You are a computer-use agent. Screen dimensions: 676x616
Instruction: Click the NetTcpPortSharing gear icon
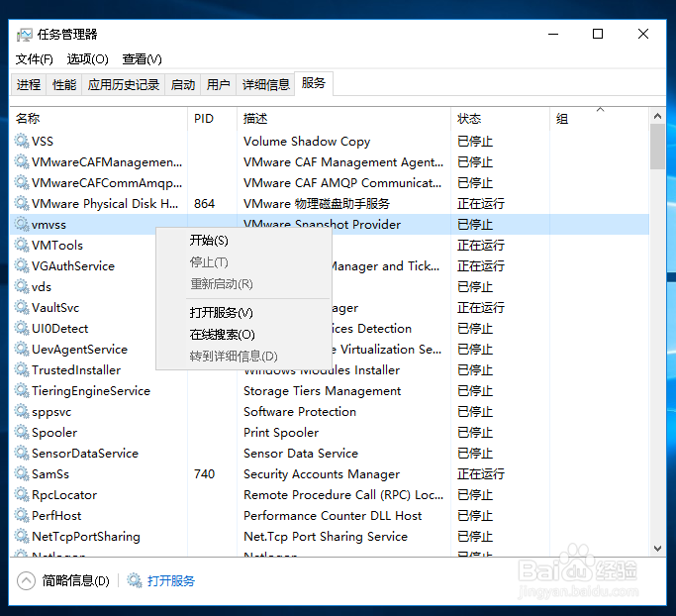coord(21,536)
